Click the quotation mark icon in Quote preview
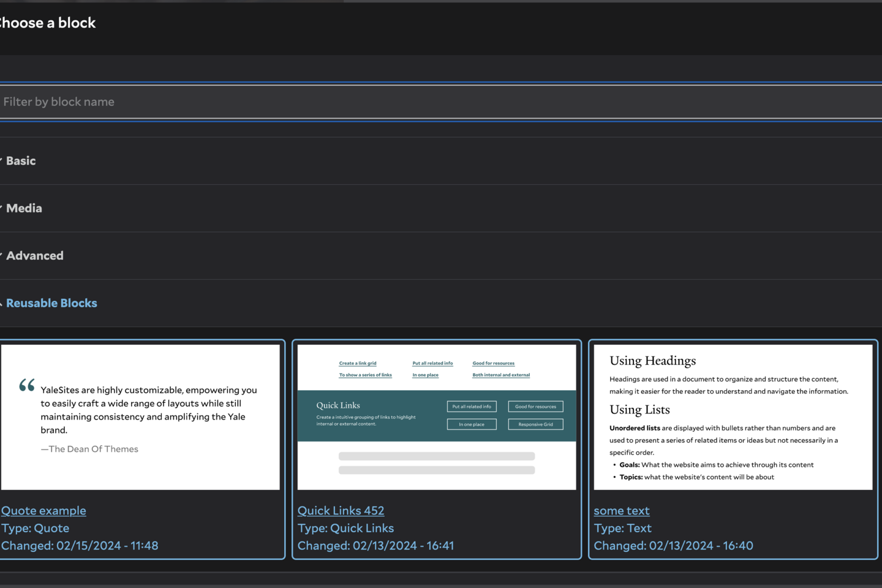 27,385
